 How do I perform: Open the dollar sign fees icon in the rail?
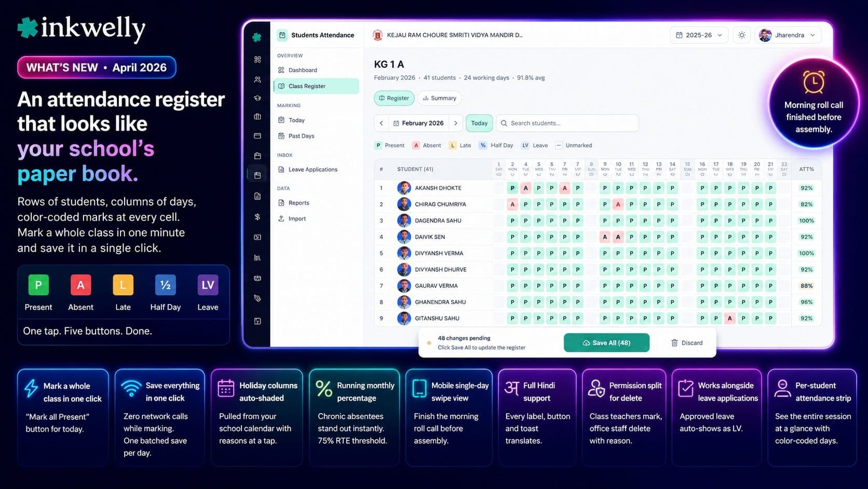(257, 217)
